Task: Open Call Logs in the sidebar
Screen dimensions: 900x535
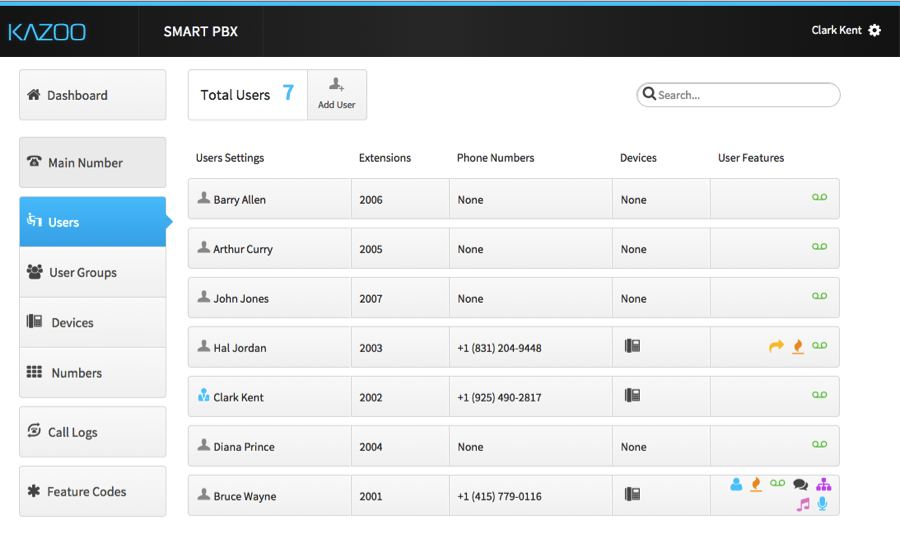Action: coord(92,432)
